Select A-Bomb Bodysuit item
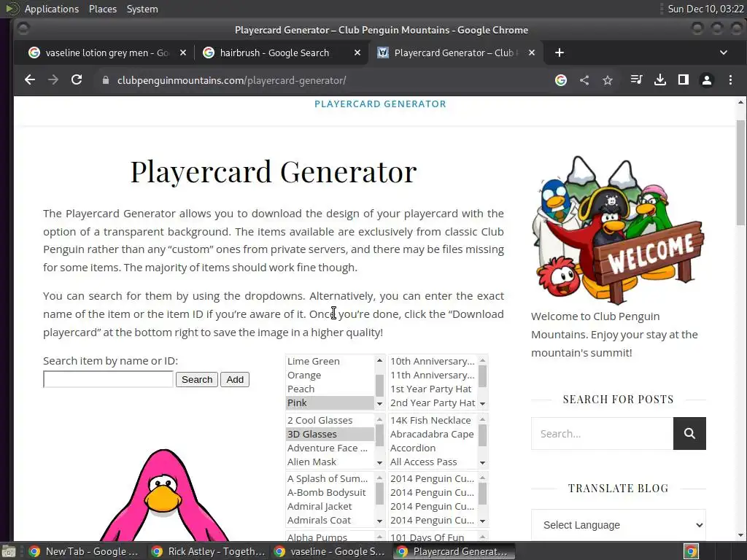This screenshot has width=747, height=560. click(330, 493)
